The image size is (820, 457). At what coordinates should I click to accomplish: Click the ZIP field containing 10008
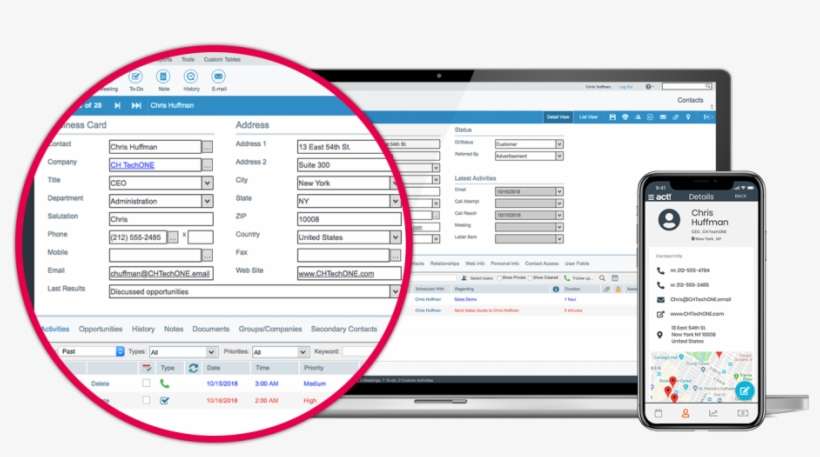click(x=349, y=219)
